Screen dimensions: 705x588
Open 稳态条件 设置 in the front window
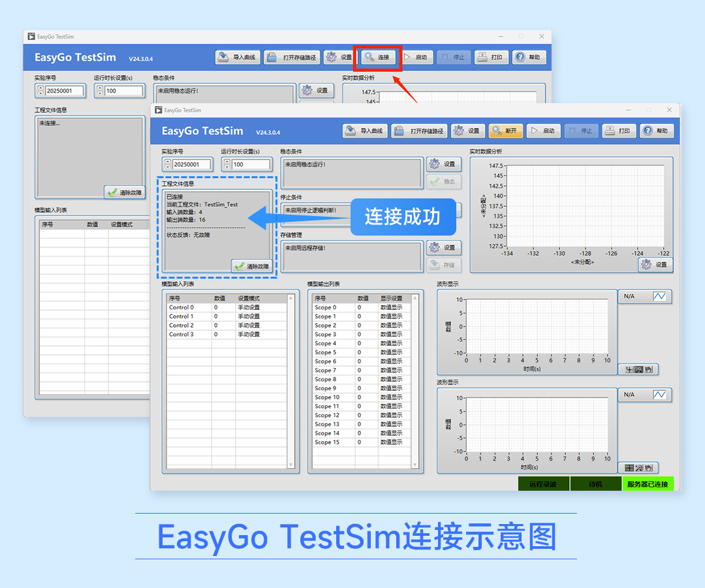coord(443,164)
